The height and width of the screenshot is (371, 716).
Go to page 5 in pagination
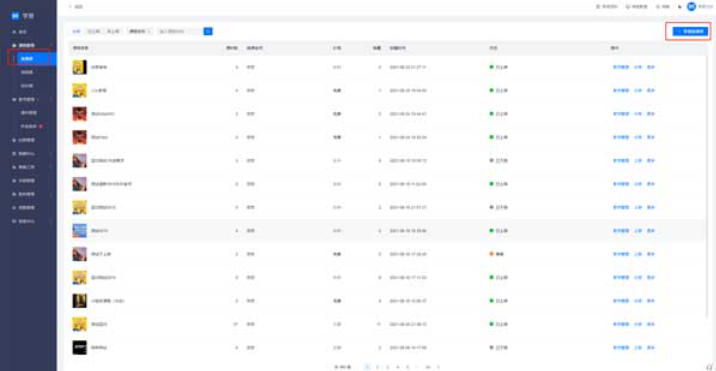[408, 367]
